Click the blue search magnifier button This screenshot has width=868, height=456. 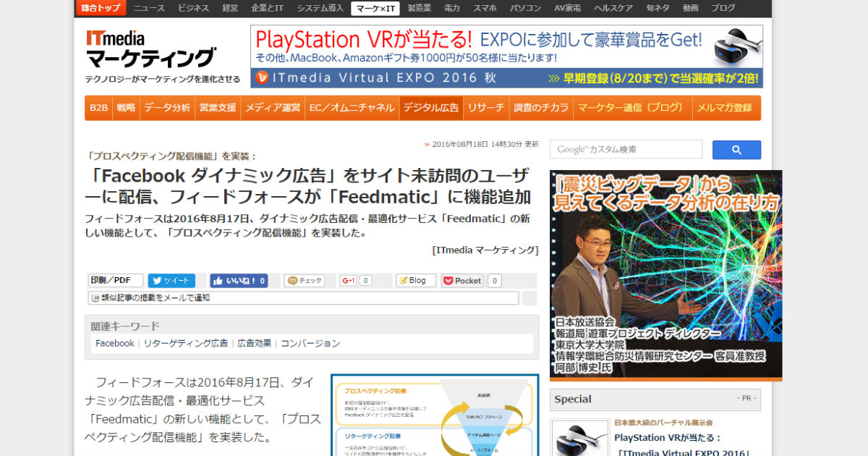(x=736, y=150)
